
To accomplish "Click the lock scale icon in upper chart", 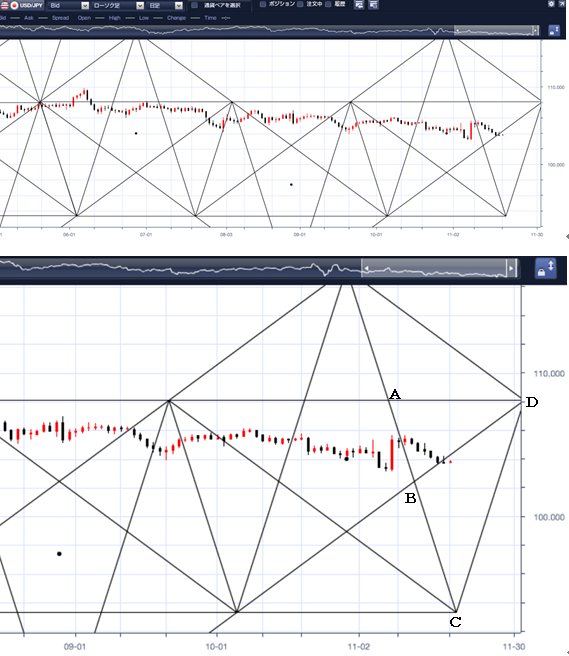I will [x=554, y=31].
